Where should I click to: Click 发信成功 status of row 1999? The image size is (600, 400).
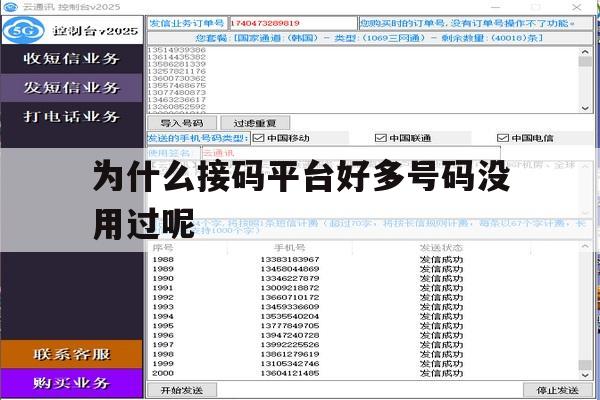[x=441, y=364]
